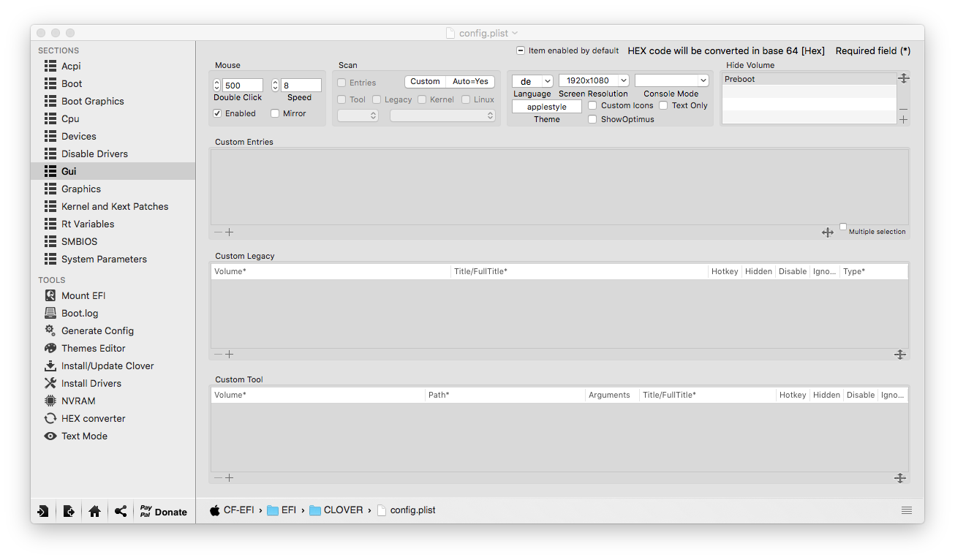Click the CLOVER folder in path bar
955x560 pixels.
pos(336,510)
